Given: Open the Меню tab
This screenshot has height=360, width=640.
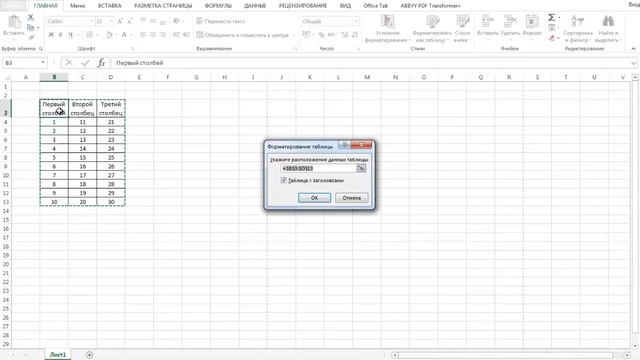Looking at the screenshot, I should 78,6.
